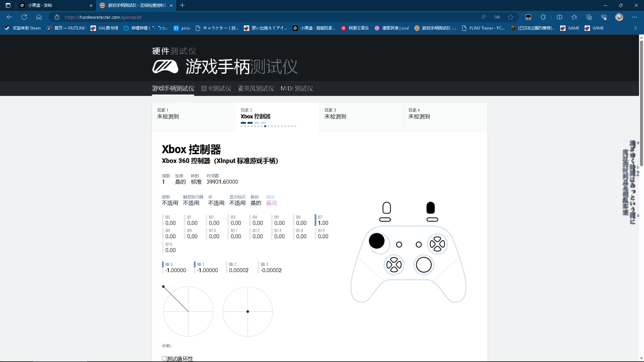This screenshot has width=644, height=362.
Task: Select the MIDI 测试仪 navigation tab
Action: (x=297, y=89)
